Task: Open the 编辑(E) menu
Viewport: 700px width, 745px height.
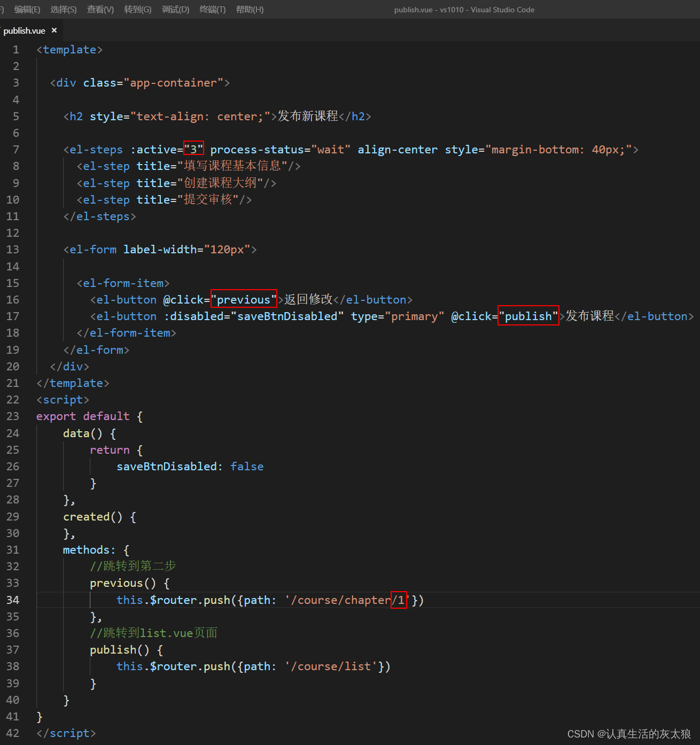Action: pos(27,10)
